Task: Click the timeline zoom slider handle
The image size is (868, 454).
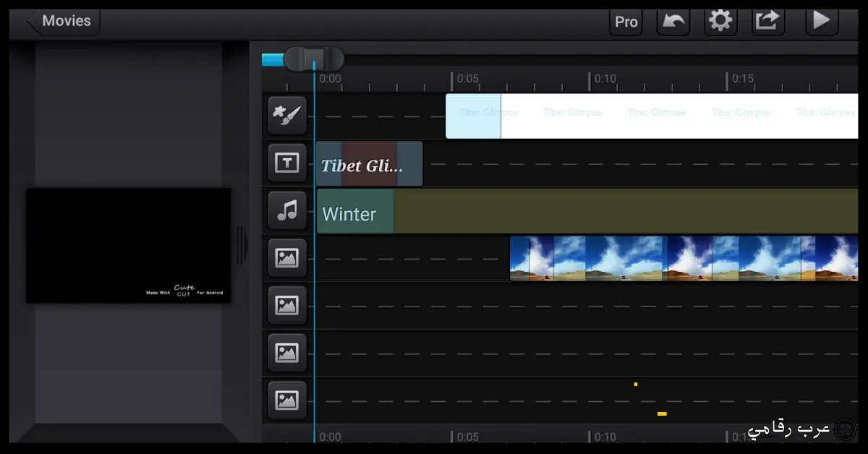Action: [x=313, y=59]
